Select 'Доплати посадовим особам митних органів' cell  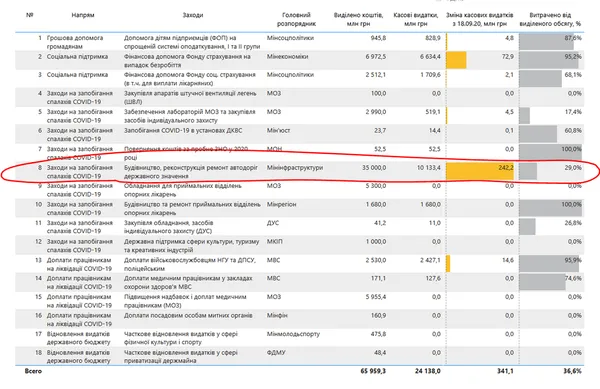(x=188, y=316)
